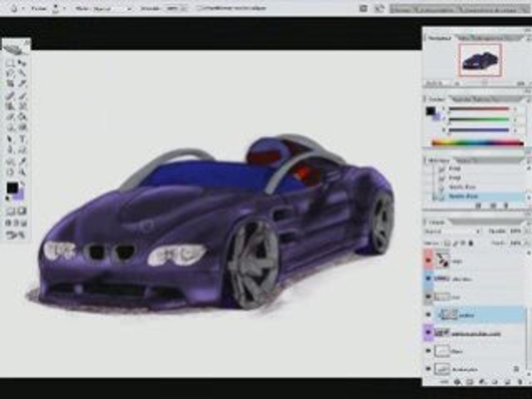The image size is (532, 399).
Task: Switch to Quick Mask mode
Action: click(22, 211)
